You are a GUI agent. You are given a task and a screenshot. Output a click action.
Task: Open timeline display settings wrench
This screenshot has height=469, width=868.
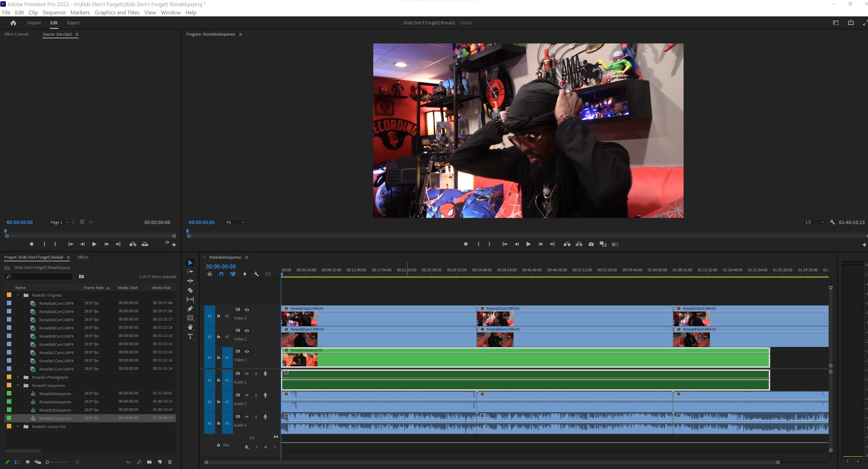(256, 274)
